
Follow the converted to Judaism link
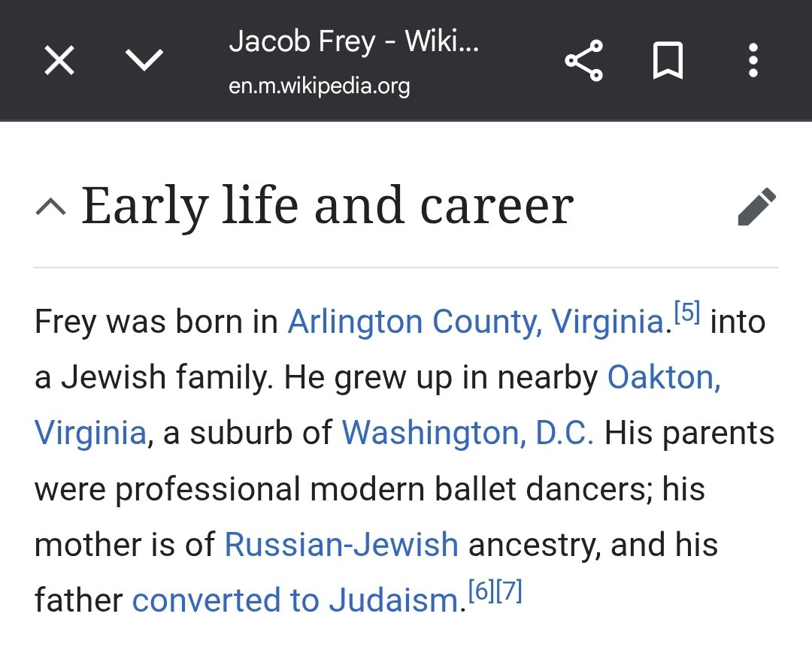coord(295,600)
